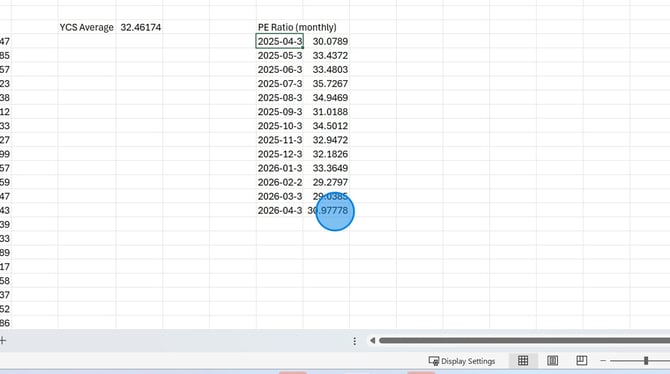The height and width of the screenshot is (374, 670).
Task: Add a new sheet with plus button
Action: [x=3, y=341]
